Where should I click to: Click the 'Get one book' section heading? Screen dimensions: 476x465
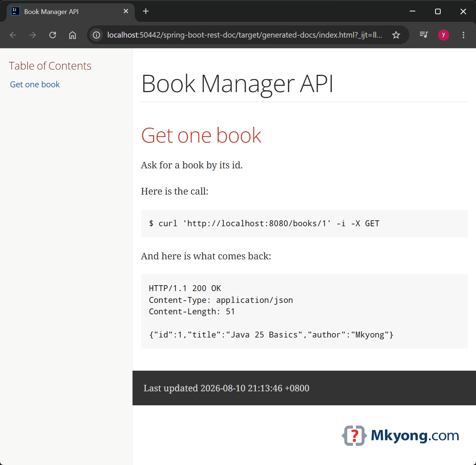tap(201, 135)
